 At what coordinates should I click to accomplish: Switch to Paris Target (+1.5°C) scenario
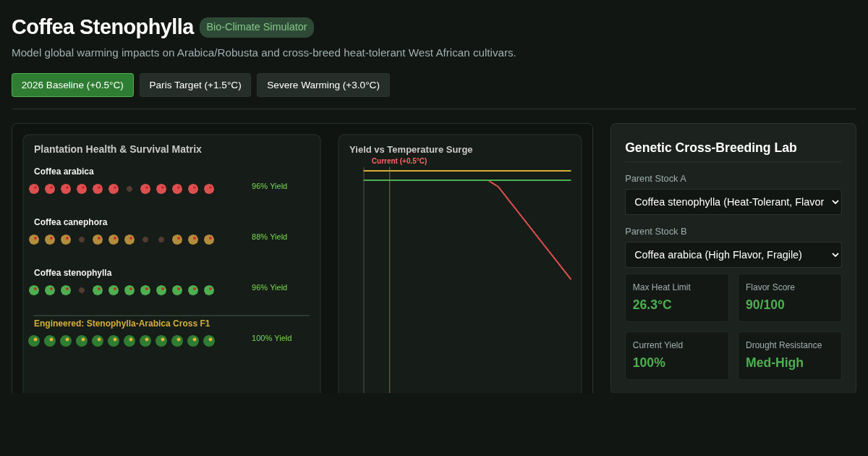click(195, 85)
